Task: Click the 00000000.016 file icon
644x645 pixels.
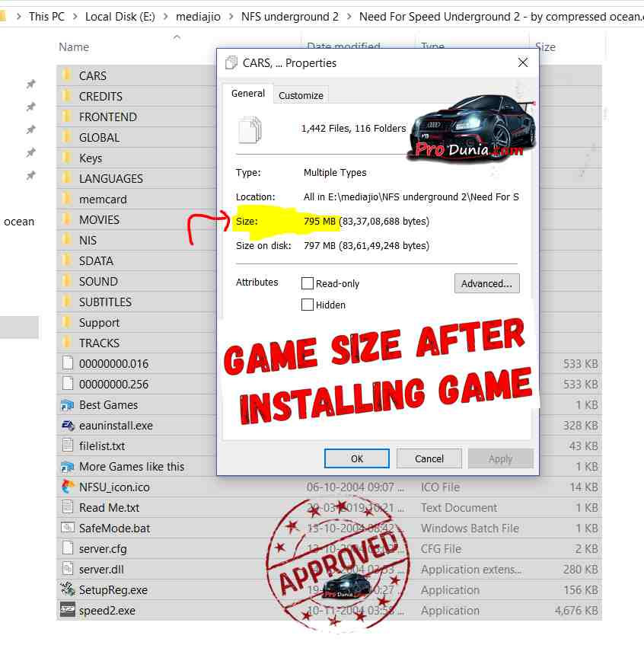Action: [68, 363]
